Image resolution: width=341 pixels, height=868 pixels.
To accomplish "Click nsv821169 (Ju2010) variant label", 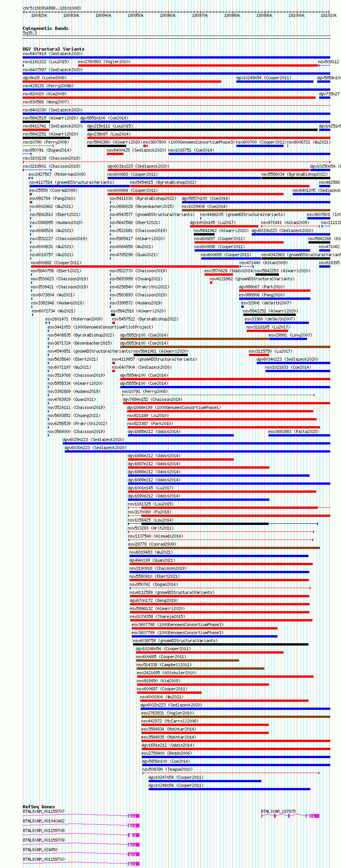I will (x=148, y=415).
